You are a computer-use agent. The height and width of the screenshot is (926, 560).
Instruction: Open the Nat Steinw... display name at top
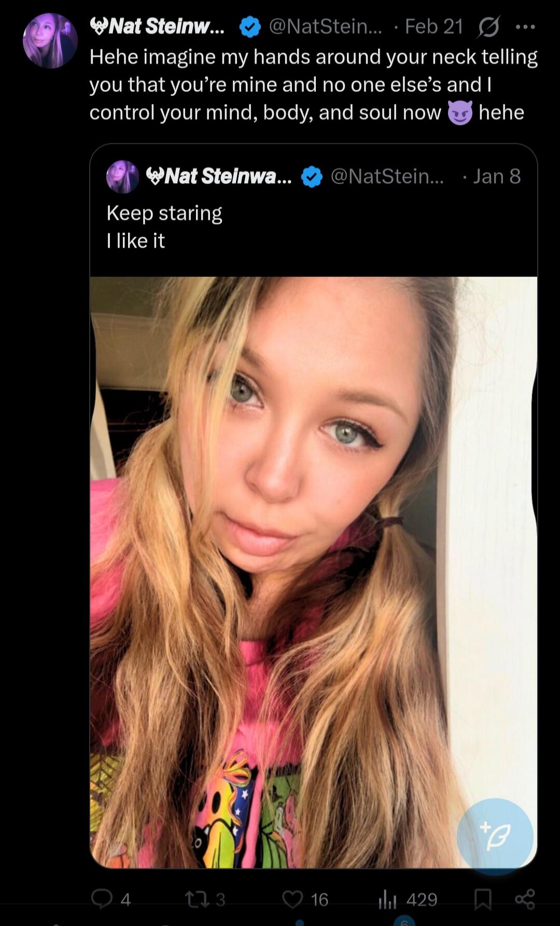pos(158,26)
